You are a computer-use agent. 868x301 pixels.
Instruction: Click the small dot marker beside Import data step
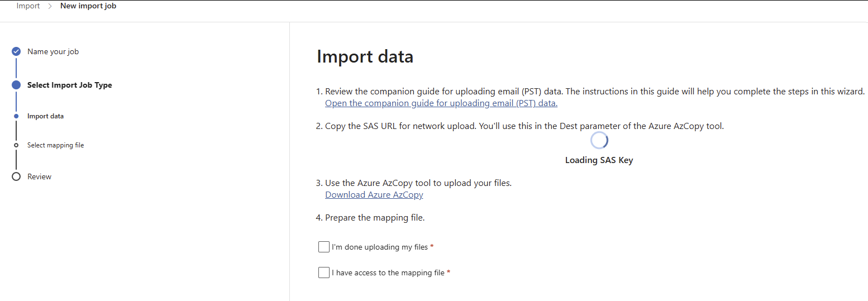16,116
